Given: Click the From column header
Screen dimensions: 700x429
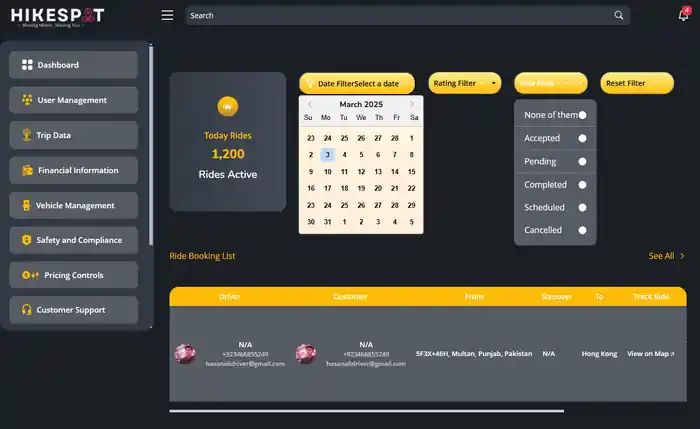Looking at the screenshot, I should coord(474,297).
